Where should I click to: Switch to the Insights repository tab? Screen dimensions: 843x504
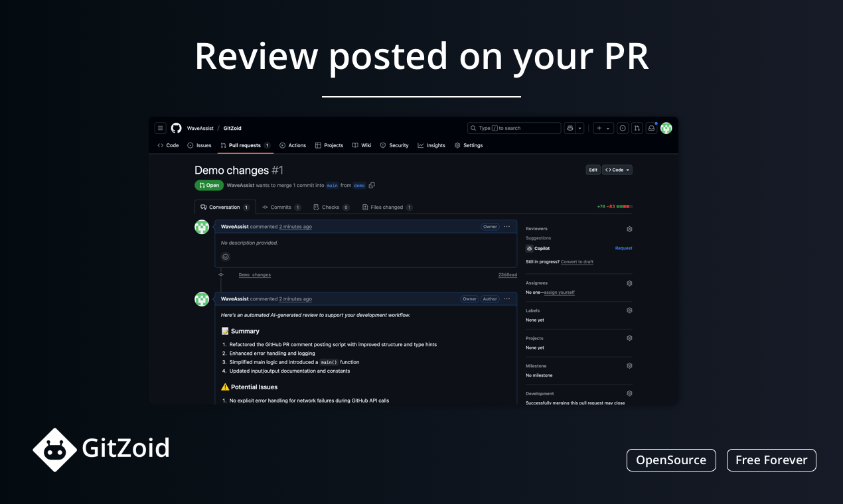click(431, 145)
